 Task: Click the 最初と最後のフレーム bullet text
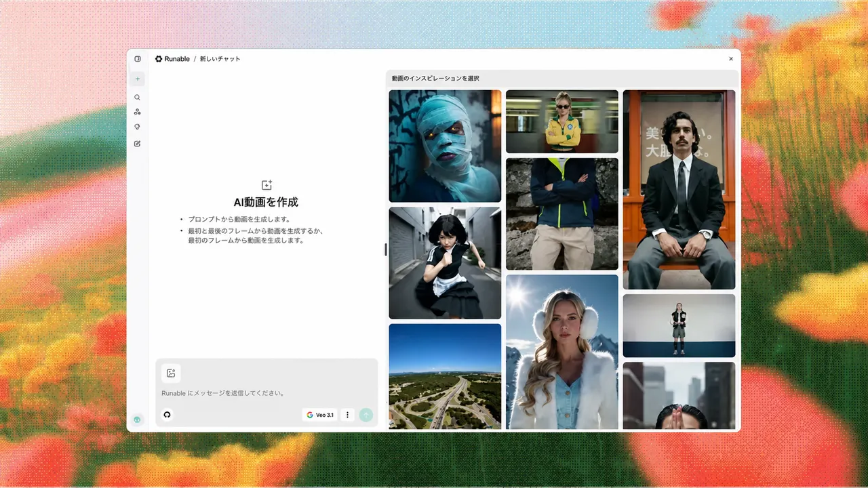(x=256, y=235)
